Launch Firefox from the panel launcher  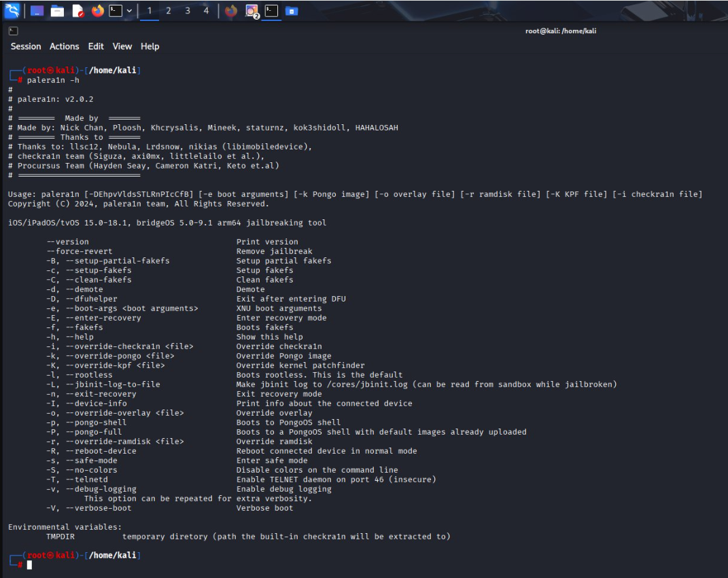click(x=97, y=11)
